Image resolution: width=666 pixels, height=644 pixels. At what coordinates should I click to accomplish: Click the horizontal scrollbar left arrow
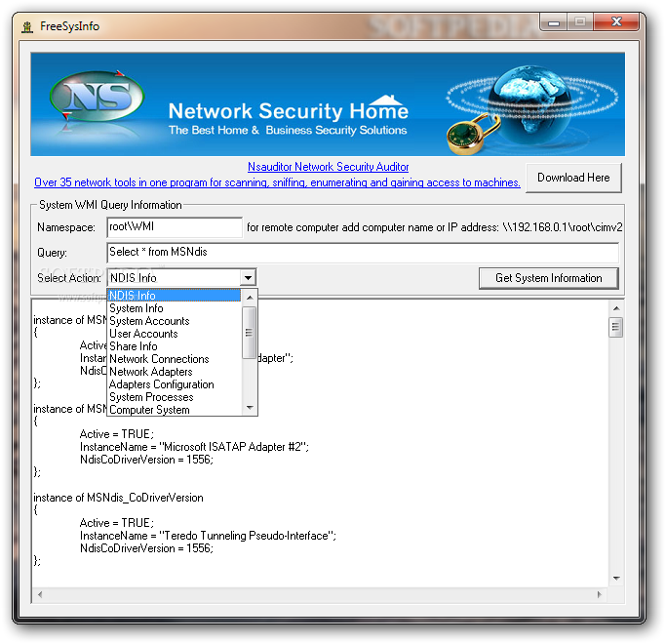pyautogui.click(x=40, y=594)
